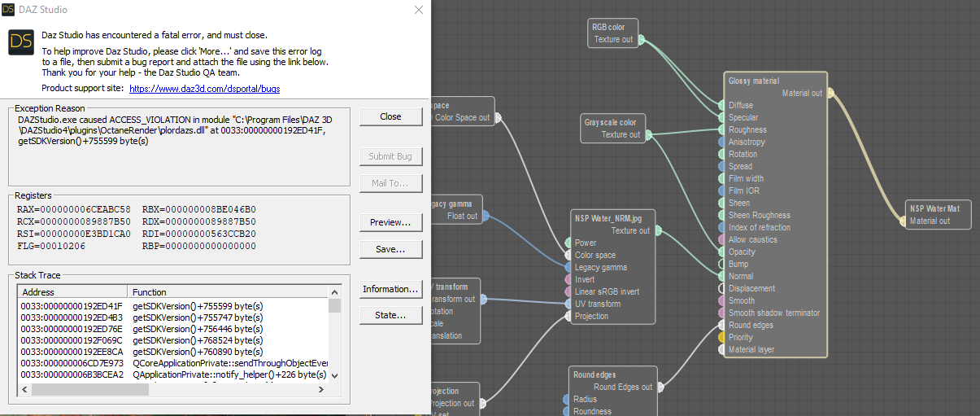Click the Displacement input pin

(x=721, y=288)
